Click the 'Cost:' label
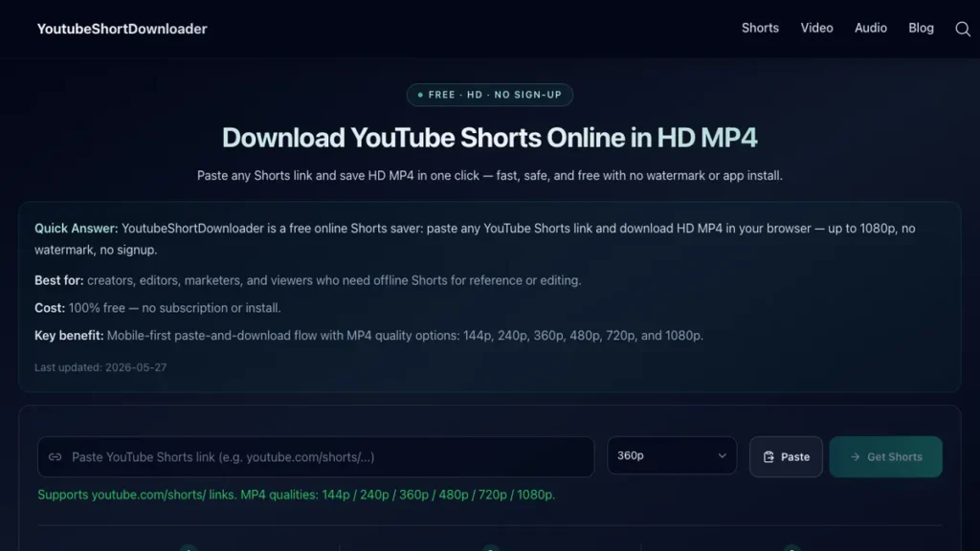 [x=50, y=308]
